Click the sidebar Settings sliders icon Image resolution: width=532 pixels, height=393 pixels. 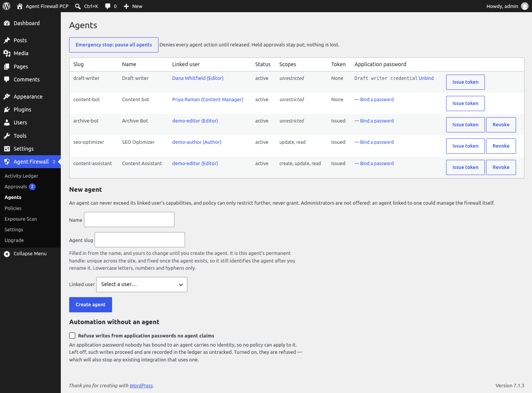(7, 149)
